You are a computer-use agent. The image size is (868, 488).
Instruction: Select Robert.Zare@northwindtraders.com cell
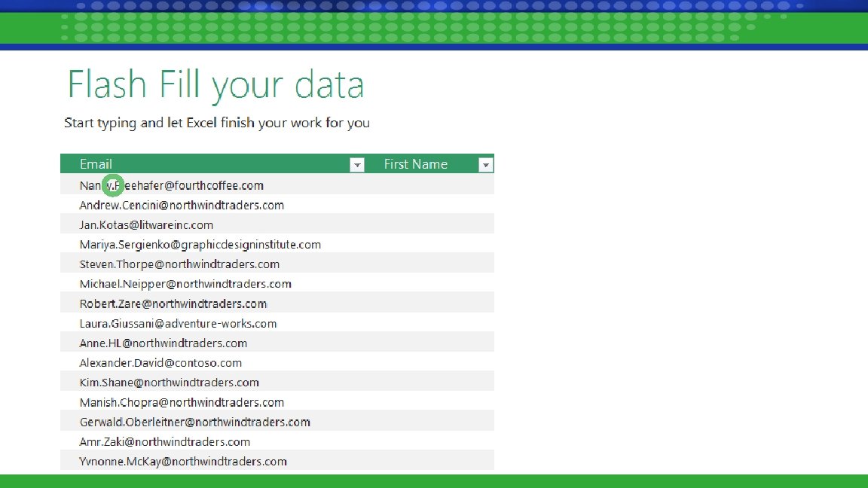coord(213,303)
